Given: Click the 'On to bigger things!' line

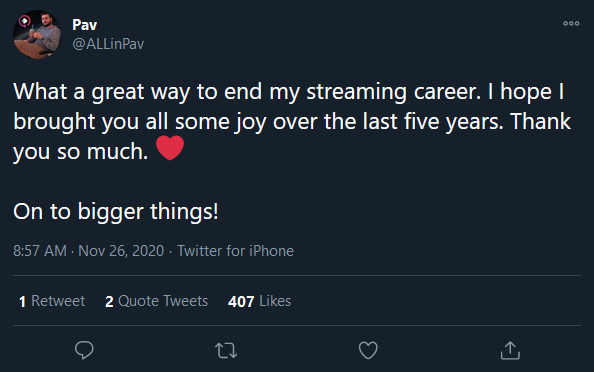Looking at the screenshot, I should pos(116,211).
